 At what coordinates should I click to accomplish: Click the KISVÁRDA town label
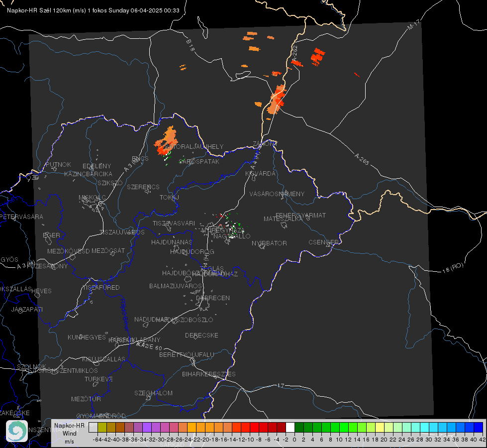pyautogui.click(x=260, y=174)
